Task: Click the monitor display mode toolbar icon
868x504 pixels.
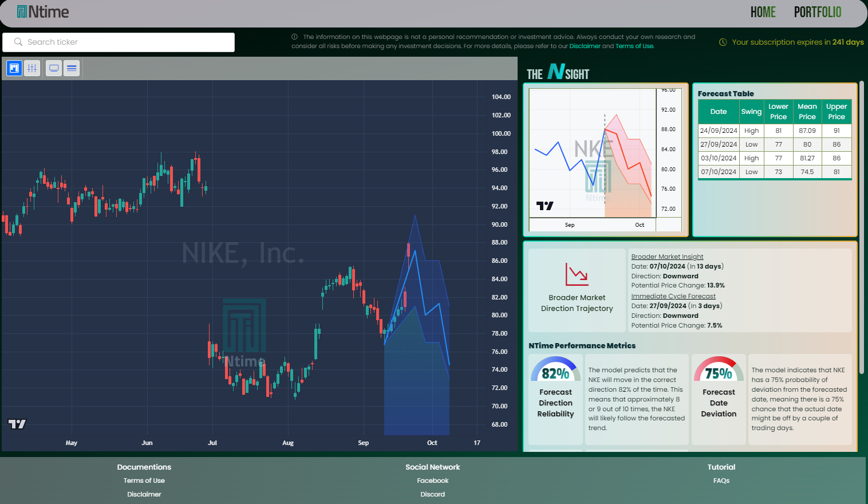Action: (54, 68)
